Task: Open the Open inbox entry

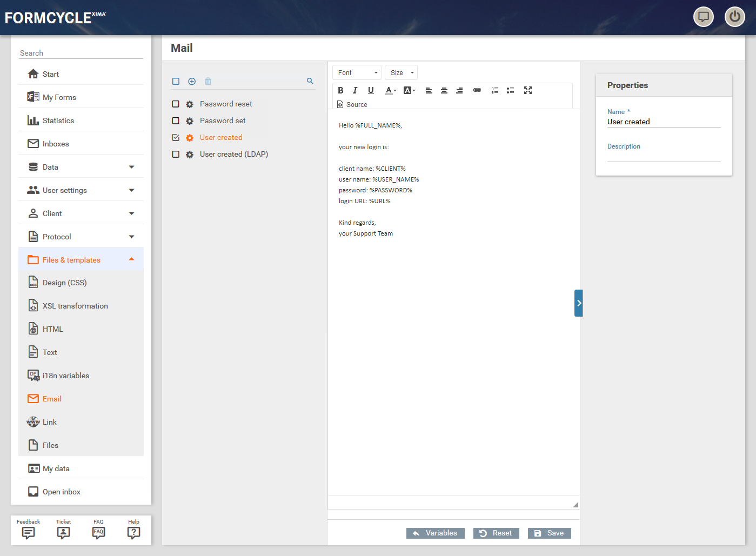Action: point(81,492)
